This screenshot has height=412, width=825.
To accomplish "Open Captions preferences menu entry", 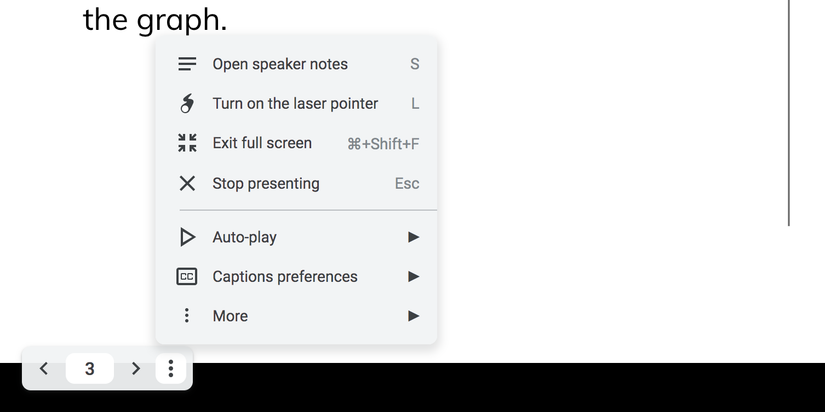I will coord(285,277).
